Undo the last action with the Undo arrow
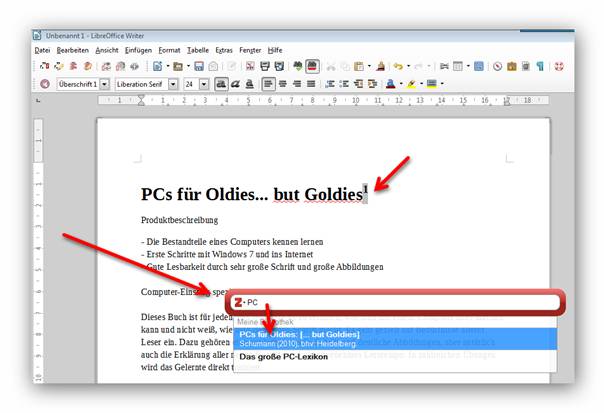This screenshot has width=604, height=413. (398, 66)
